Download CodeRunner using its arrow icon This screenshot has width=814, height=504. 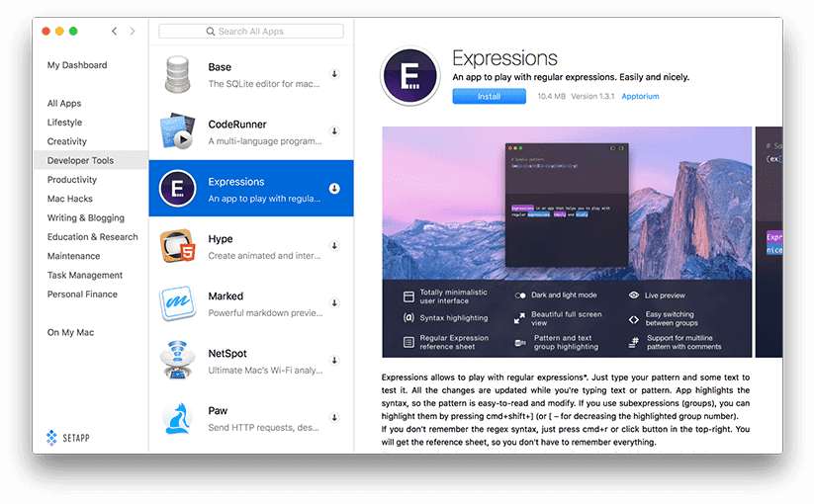334,131
